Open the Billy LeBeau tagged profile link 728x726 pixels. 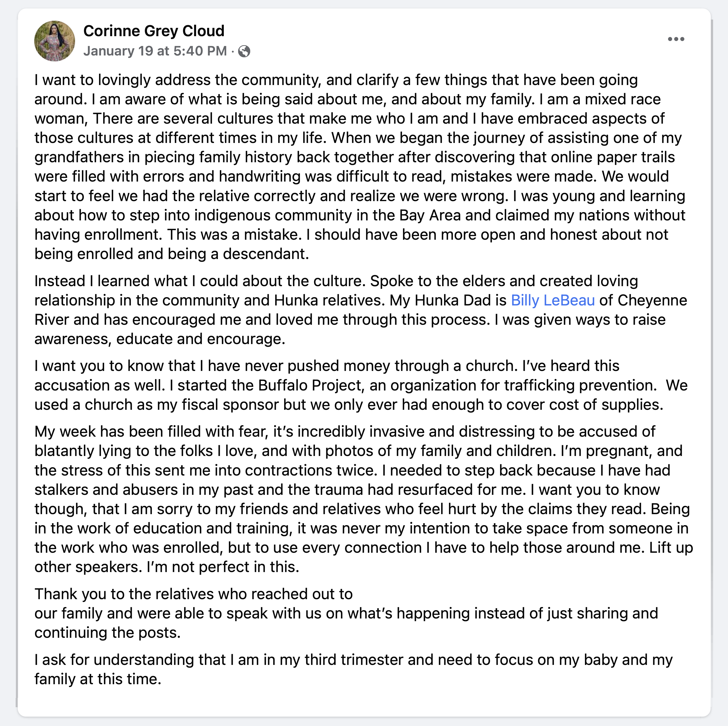point(553,300)
